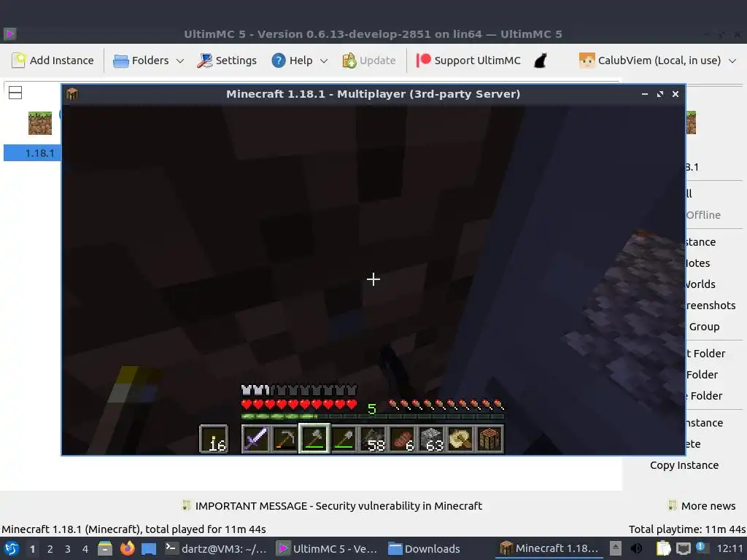Click the armor points bar

click(x=299, y=391)
